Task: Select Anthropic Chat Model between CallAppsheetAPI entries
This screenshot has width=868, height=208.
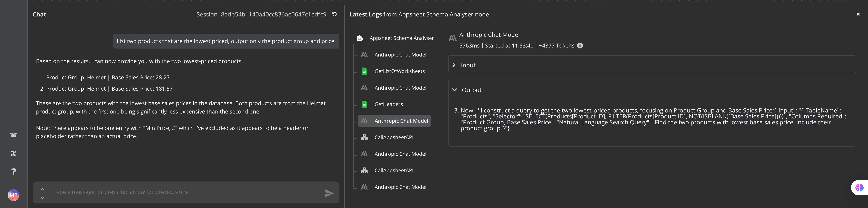Action: click(400, 154)
